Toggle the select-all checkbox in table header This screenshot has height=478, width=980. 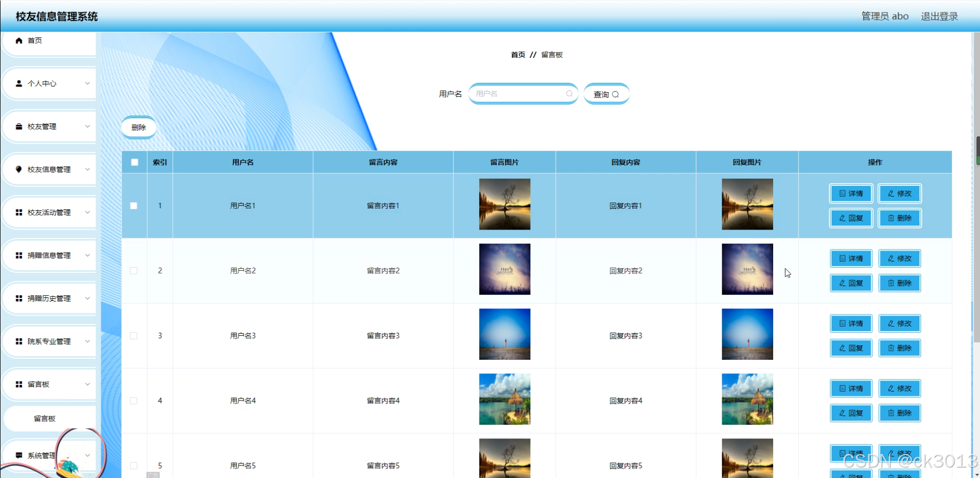click(x=134, y=162)
